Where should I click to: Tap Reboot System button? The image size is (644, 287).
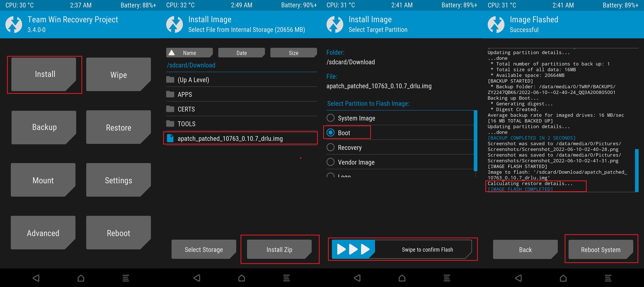(x=601, y=250)
